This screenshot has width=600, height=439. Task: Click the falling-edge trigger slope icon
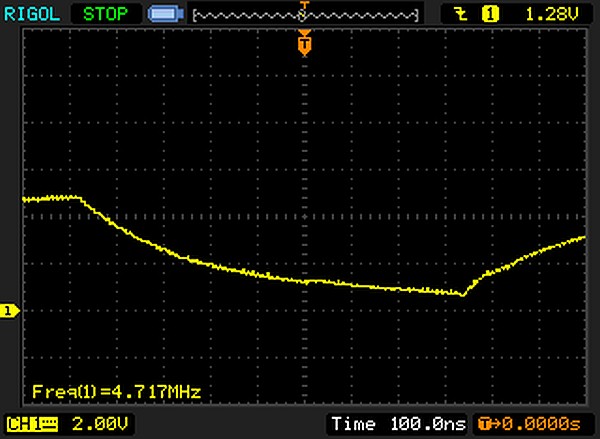(x=460, y=14)
